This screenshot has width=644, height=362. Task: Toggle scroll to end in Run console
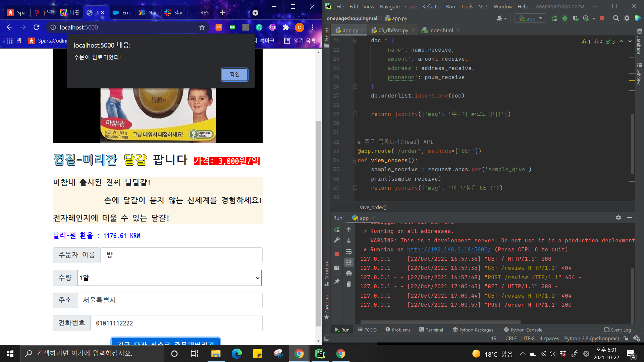coord(349,262)
